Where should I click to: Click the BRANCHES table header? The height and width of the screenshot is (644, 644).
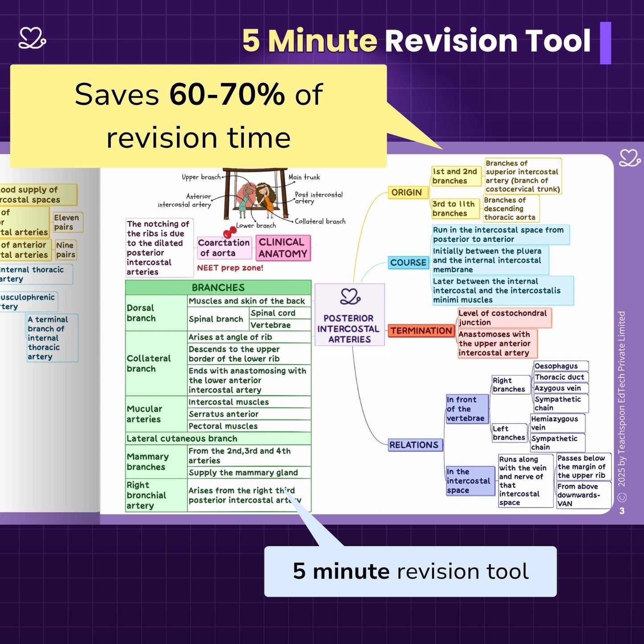click(x=218, y=287)
